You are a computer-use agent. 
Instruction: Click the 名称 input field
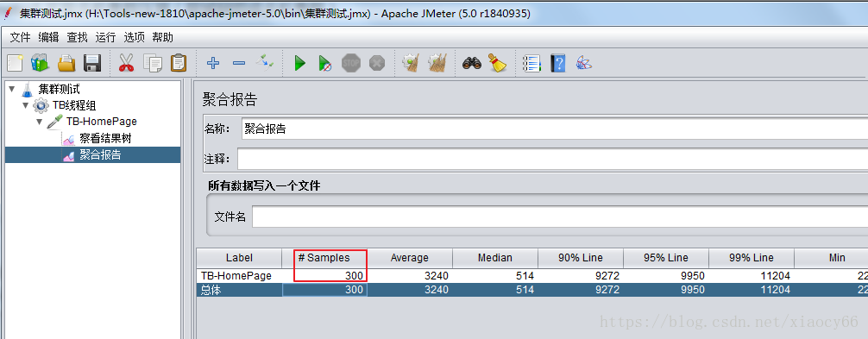coord(554,129)
